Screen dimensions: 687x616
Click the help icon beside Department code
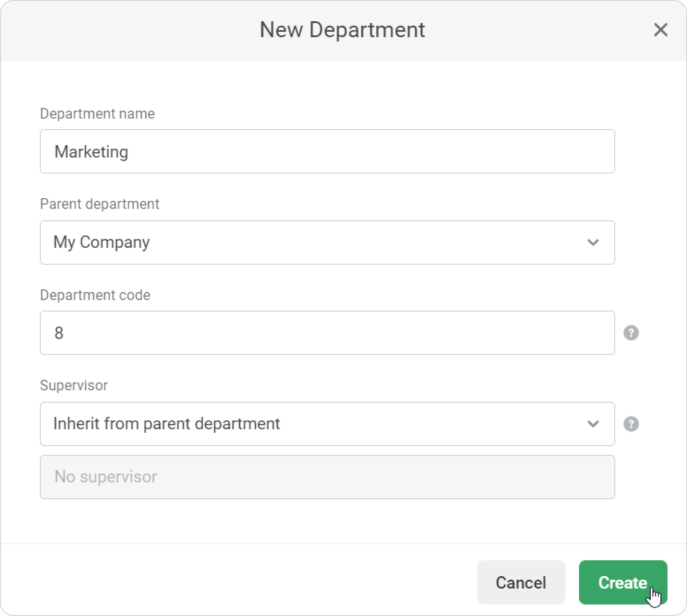631,333
